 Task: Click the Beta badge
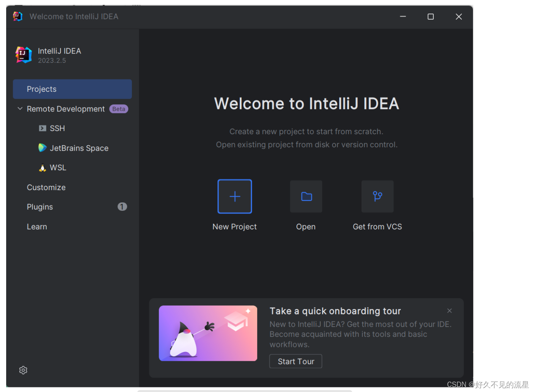click(119, 109)
